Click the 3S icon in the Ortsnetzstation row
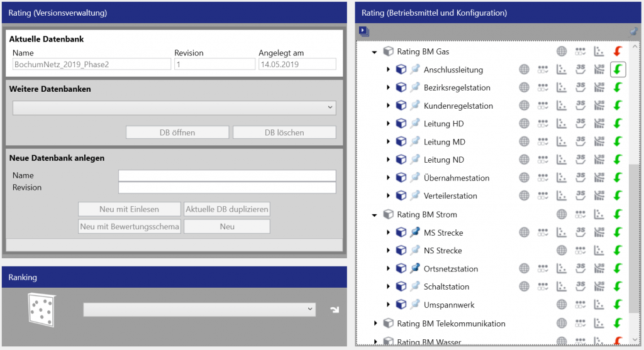644x350 pixels. [x=580, y=269]
